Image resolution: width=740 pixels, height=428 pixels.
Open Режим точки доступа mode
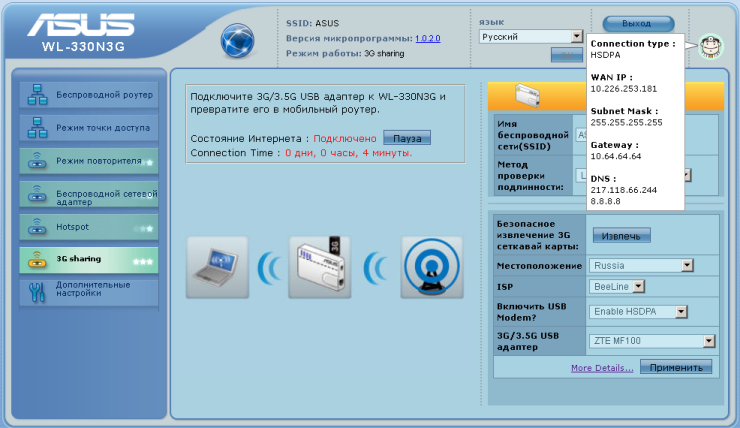pos(89,128)
